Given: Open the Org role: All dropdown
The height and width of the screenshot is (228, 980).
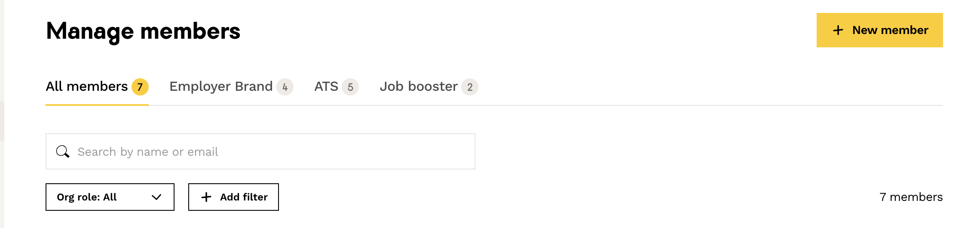Looking at the screenshot, I should pyautogui.click(x=110, y=197).
